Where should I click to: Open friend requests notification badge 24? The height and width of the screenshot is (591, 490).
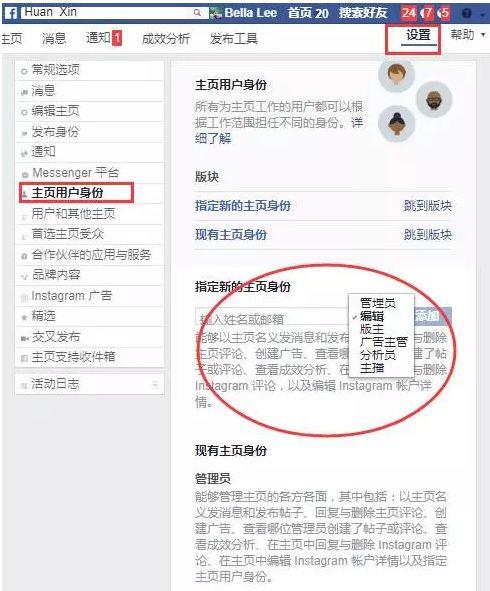click(408, 13)
